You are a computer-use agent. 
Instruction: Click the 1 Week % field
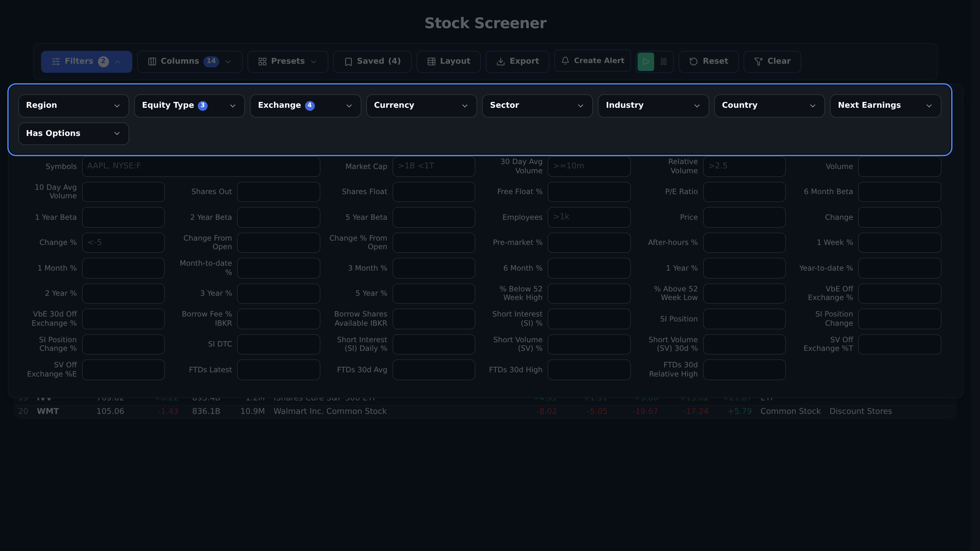pyautogui.click(x=900, y=243)
